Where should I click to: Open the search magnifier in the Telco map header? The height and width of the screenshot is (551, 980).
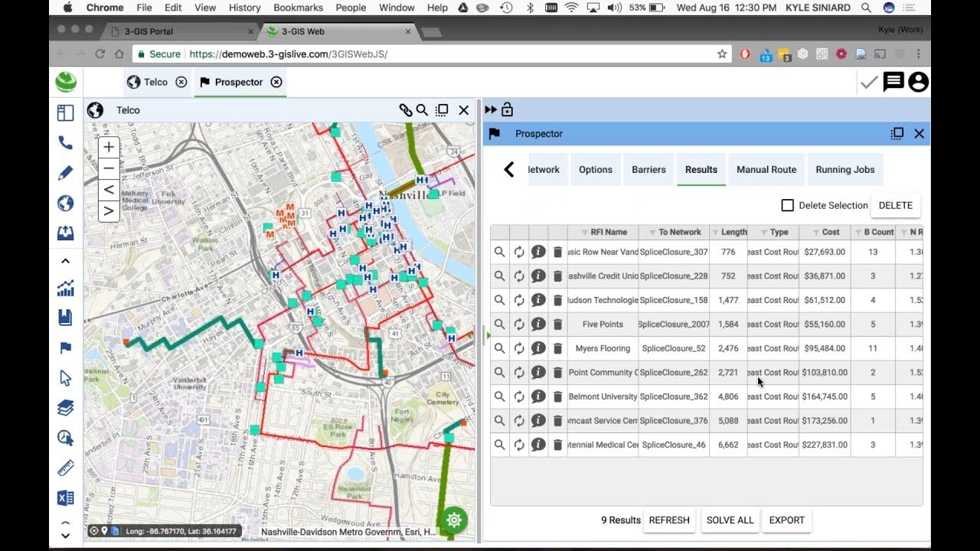[x=422, y=110]
